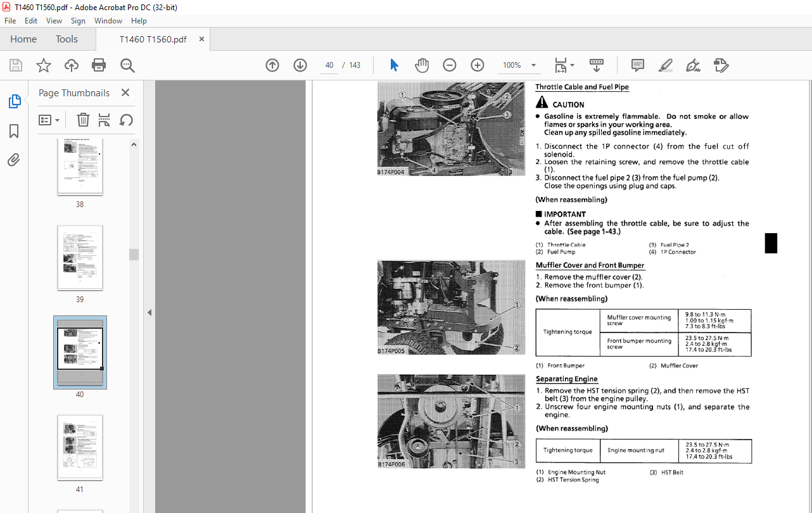812x513 pixels.
Task: Open the Window menu
Action: pos(108,21)
